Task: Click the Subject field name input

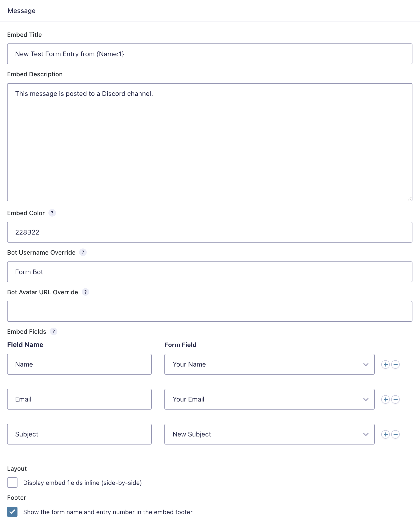Action: pyautogui.click(x=79, y=434)
